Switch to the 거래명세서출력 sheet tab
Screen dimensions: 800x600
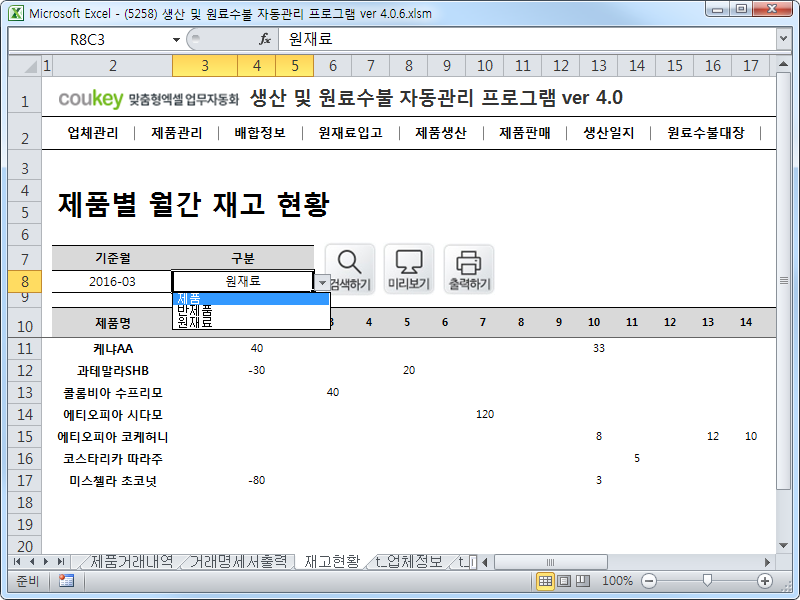coord(238,562)
